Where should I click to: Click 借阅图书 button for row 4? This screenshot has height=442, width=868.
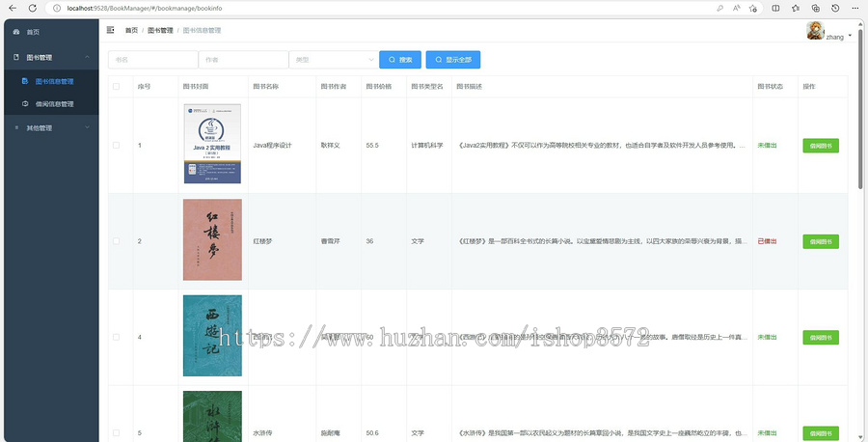pyautogui.click(x=821, y=338)
